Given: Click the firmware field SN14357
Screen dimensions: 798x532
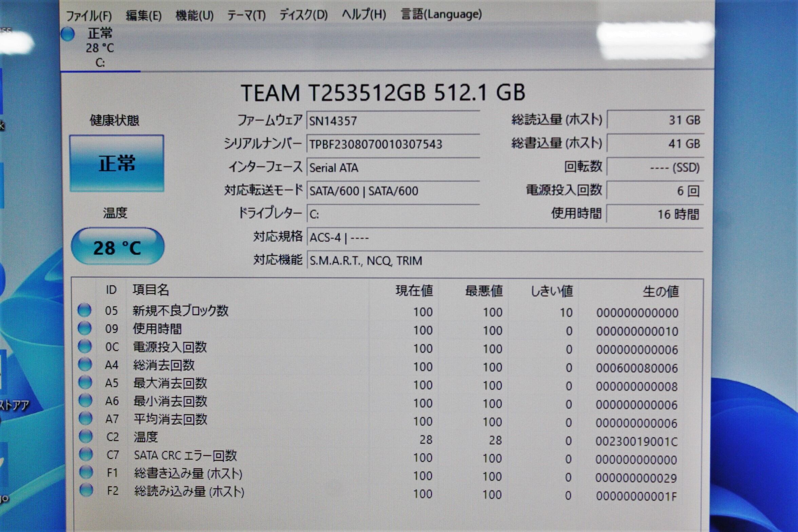Looking at the screenshot, I should pos(393,121).
